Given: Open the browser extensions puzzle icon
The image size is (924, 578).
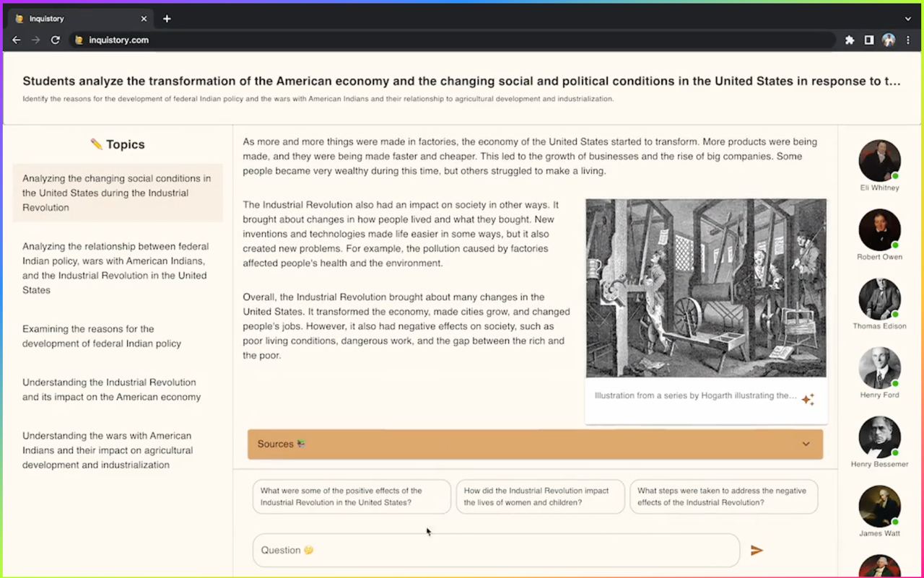Looking at the screenshot, I should click(x=850, y=40).
